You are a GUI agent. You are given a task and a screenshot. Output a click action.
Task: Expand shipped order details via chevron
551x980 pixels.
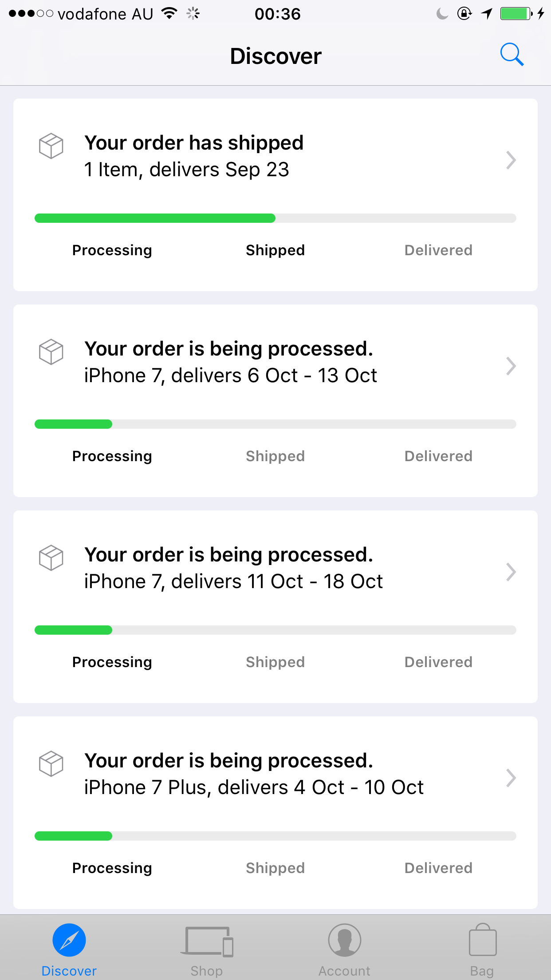511,160
